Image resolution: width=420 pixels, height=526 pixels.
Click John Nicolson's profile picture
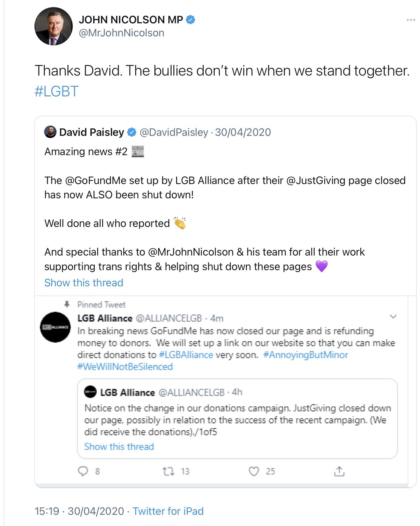pos(53,26)
